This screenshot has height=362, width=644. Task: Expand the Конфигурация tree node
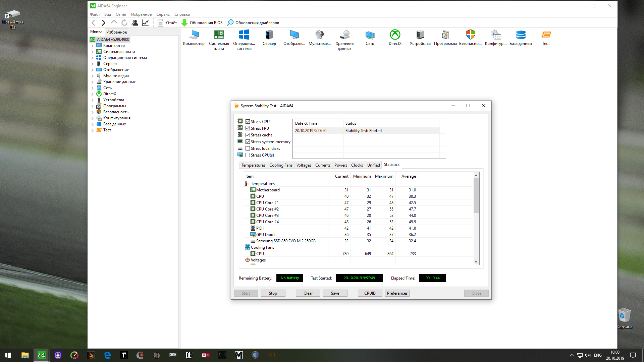click(x=93, y=118)
